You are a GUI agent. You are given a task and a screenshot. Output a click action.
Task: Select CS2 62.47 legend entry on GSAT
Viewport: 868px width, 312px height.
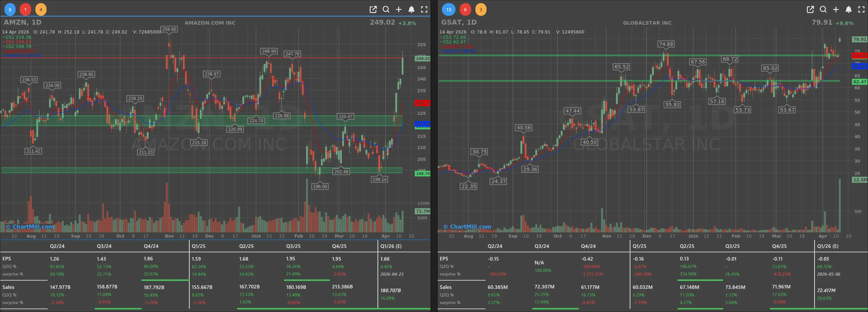(453, 42)
